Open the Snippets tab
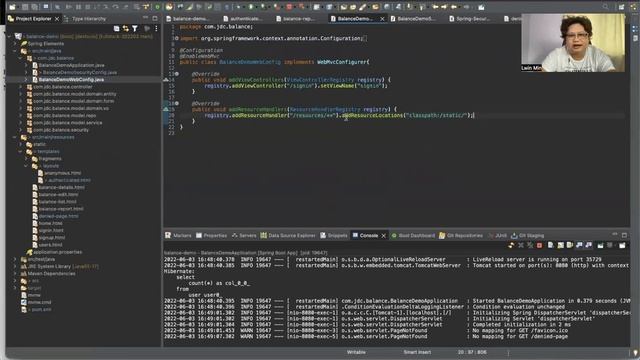Image resolution: width=640 pixels, height=360 pixels. click(x=334, y=236)
